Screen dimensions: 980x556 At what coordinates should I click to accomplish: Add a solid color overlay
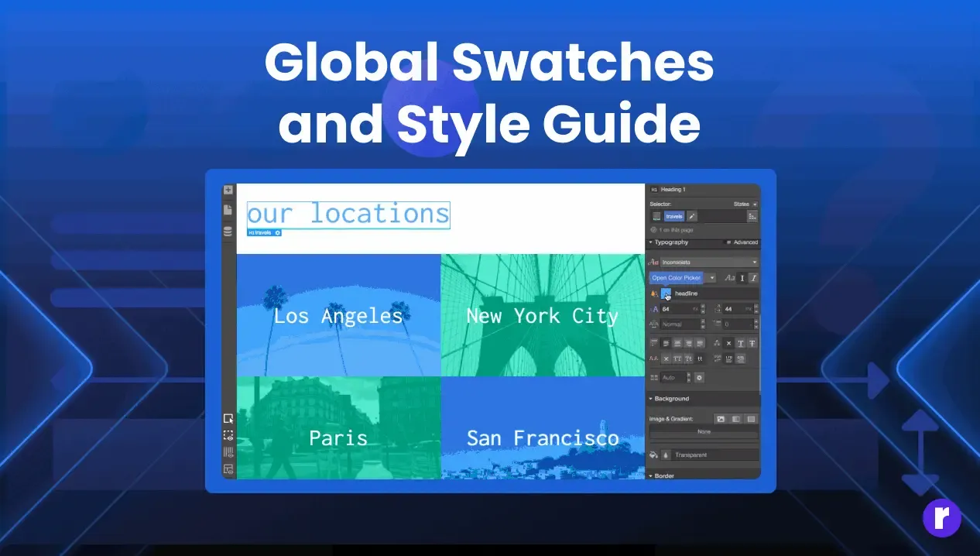click(x=751, y=419)
